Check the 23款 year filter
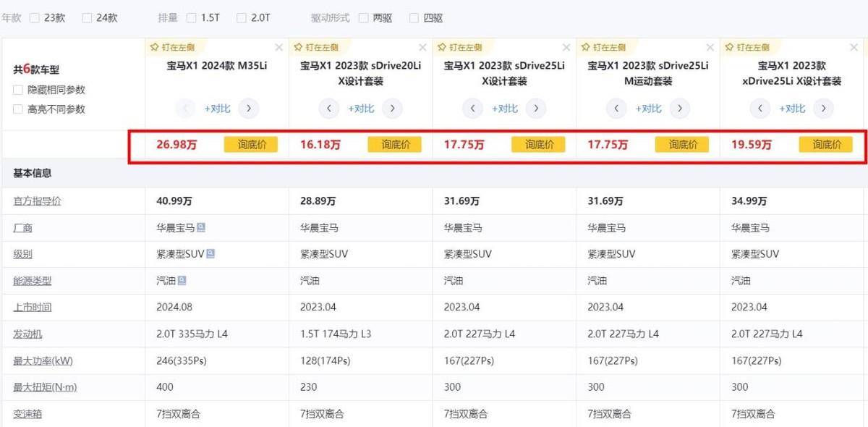 [x=35, y=17]
